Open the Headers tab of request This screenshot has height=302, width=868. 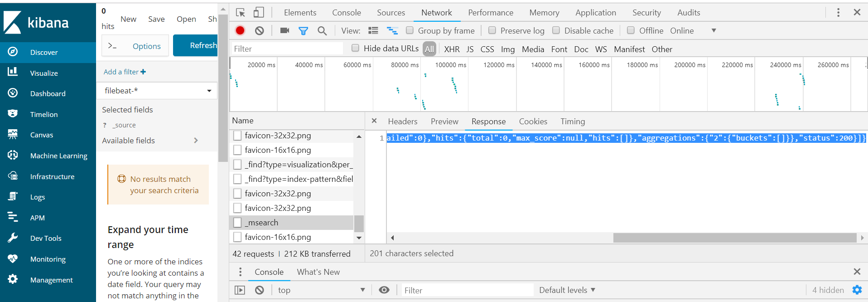tap(403, 122)
